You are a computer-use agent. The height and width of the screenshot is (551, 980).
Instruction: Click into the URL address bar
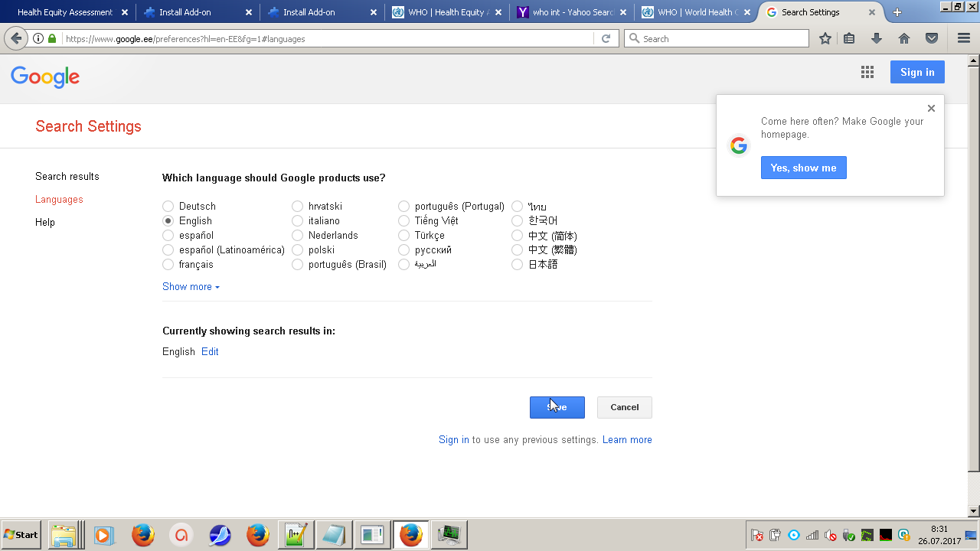pyautogui.click(x=329, y=38)
